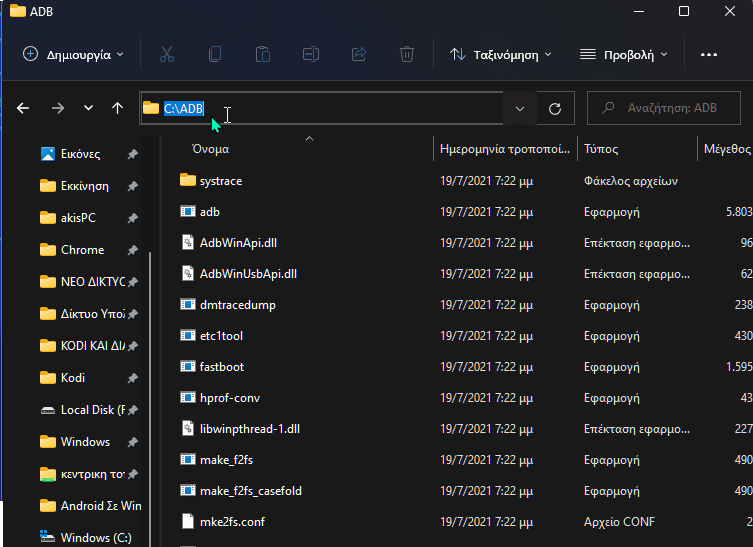Viewport: 753px width, 547px height.
Task: Click the Αναζήτηση: ADB search box
Action: (x=664, y=108)
